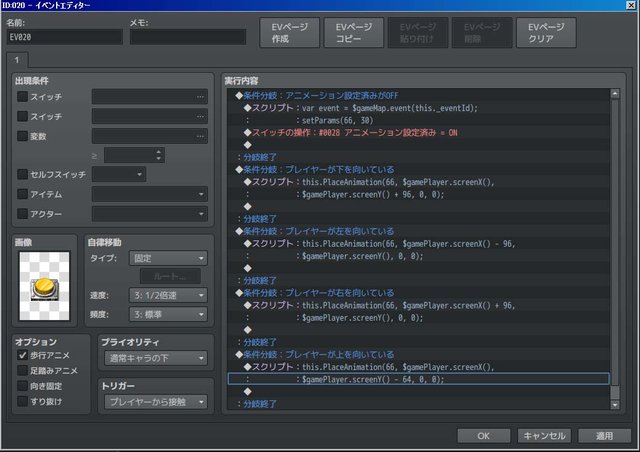This screenshot has height=452, width=640.
Task: Click the command list vertical scrollbar
Action: 615,249
